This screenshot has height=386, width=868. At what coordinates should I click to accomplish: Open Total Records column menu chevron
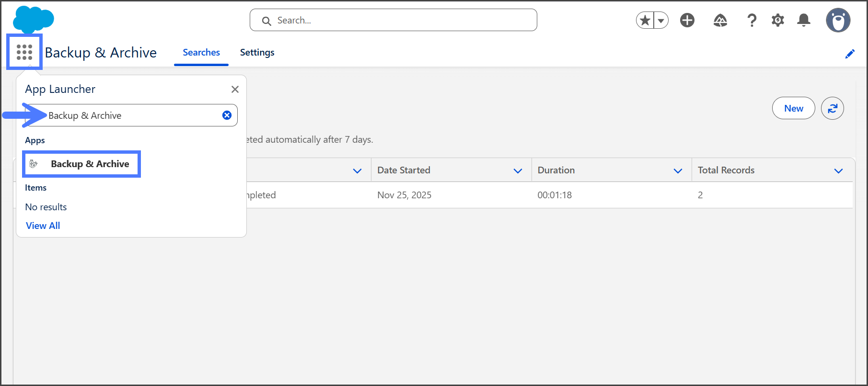tap(838, 171)
